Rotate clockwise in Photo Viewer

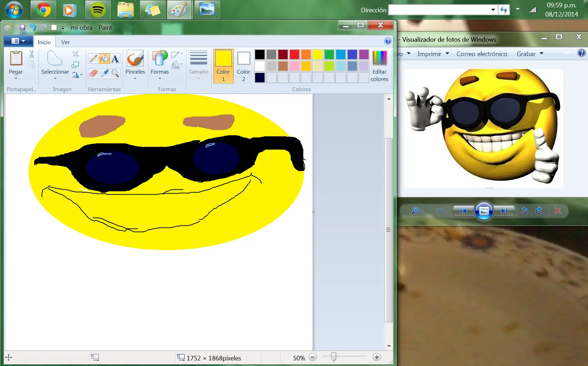539,211
